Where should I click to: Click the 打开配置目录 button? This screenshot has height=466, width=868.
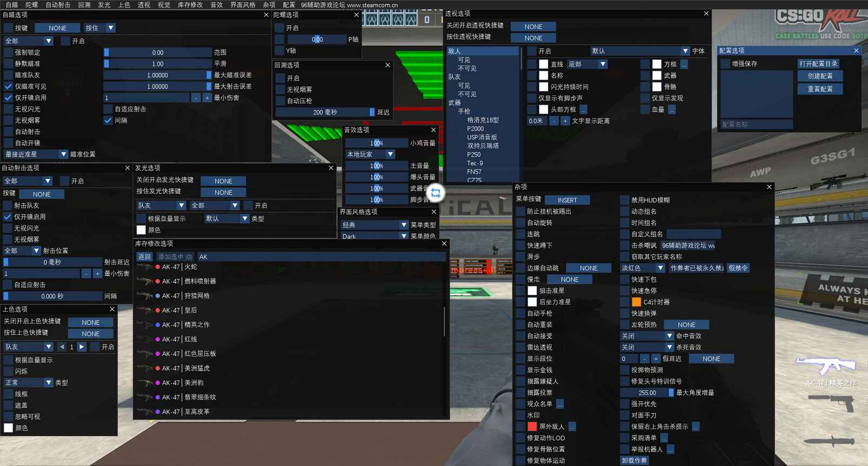pyautogui.click(x=819, y=64)
